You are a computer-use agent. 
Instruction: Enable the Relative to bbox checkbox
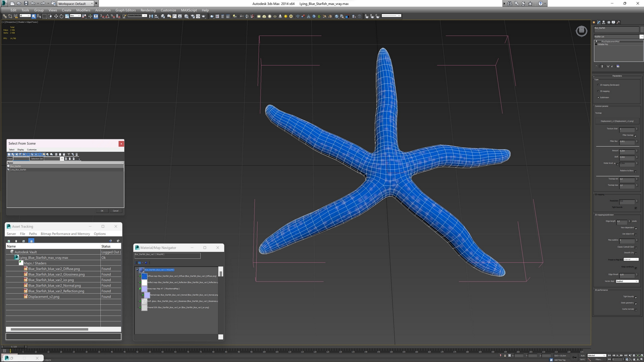point(635,171)
